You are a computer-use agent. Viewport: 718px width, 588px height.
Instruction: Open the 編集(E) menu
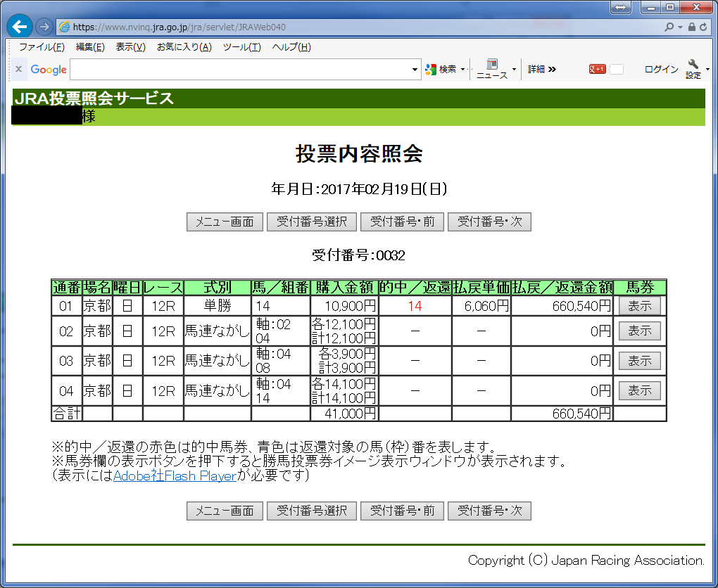click(90, 47)
